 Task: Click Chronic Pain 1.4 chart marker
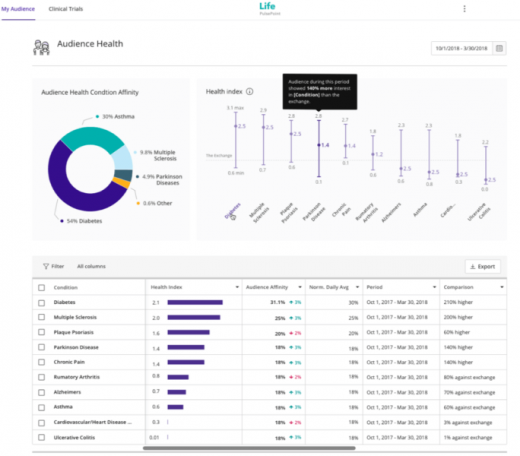pos(345,146)
